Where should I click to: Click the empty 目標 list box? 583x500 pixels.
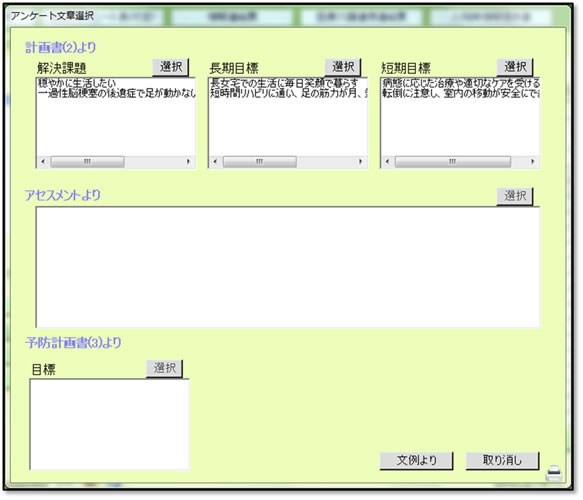pyautogui.click(x=110, y=425)
